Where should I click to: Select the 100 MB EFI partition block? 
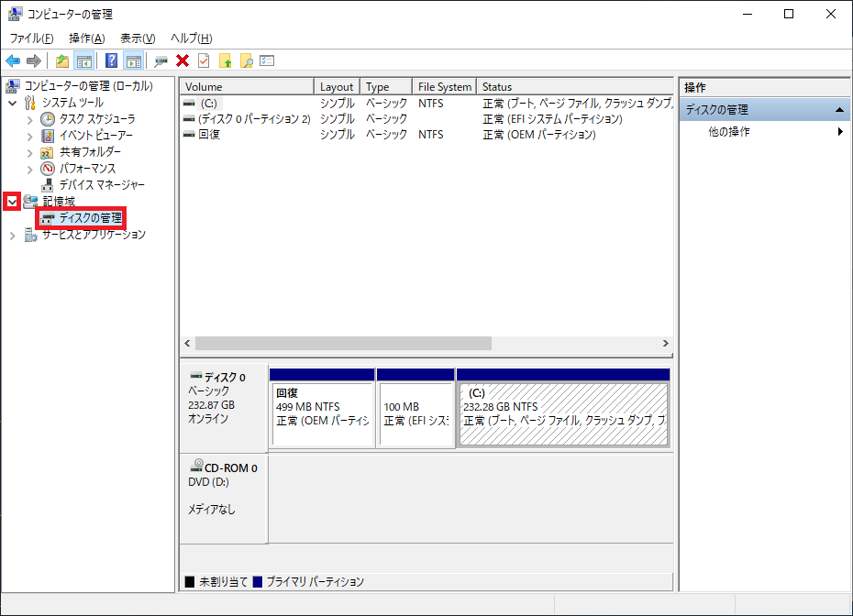pyautogui.click(x=416, y=414)
